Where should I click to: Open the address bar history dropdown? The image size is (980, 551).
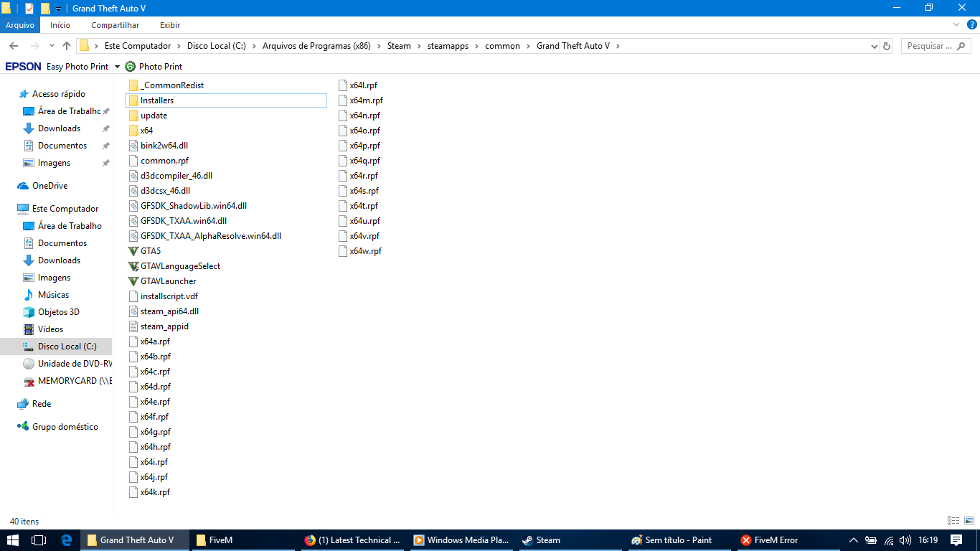pos(874,46)
